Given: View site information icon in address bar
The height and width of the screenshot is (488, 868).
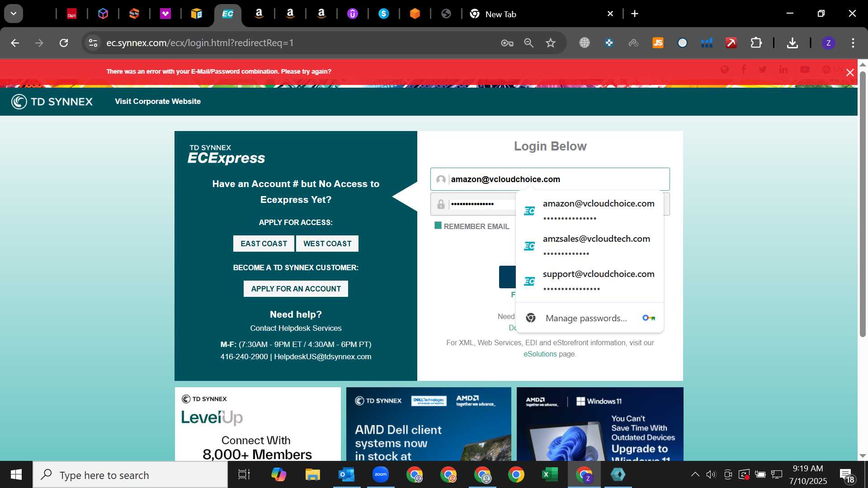Looking at the screenshot, I should (x=93, y=43).
